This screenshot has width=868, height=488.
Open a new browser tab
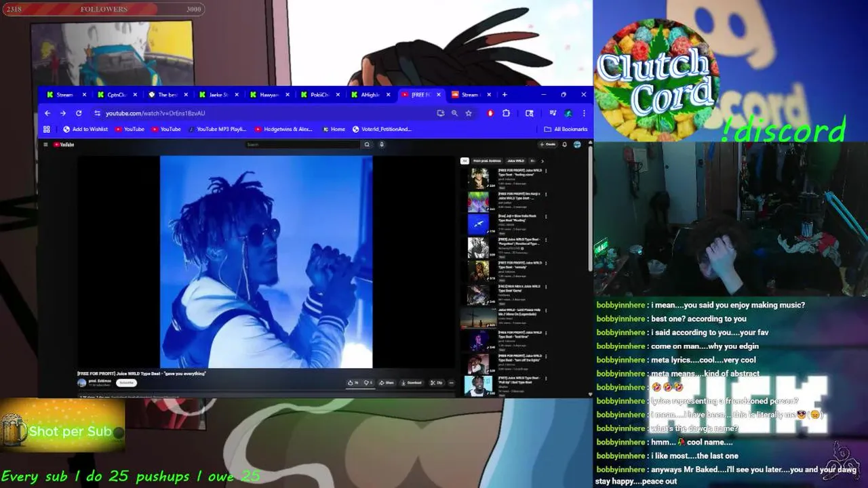pos(505,95)
